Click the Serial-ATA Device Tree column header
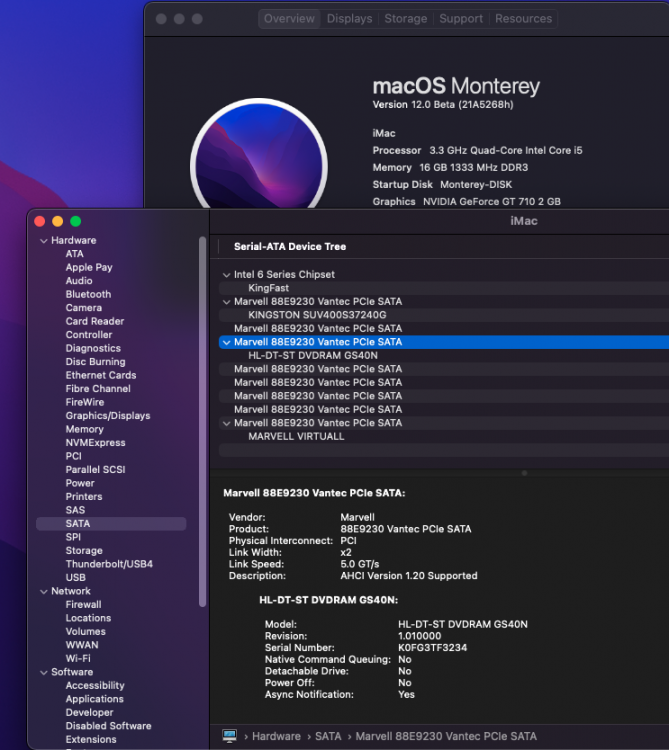This screenshot has height=750, width=669. [x=290, y=247]
